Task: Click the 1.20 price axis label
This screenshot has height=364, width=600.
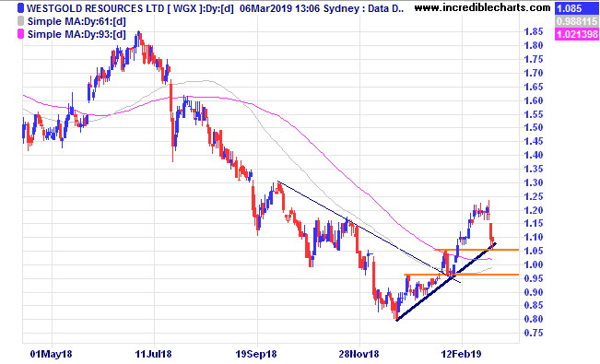Action: click(x=534, y=210)
